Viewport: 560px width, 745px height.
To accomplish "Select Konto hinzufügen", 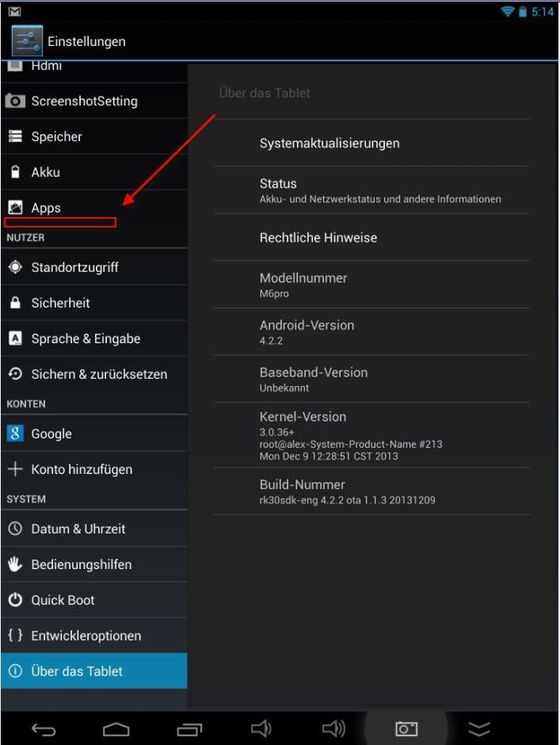I will 94,469.
